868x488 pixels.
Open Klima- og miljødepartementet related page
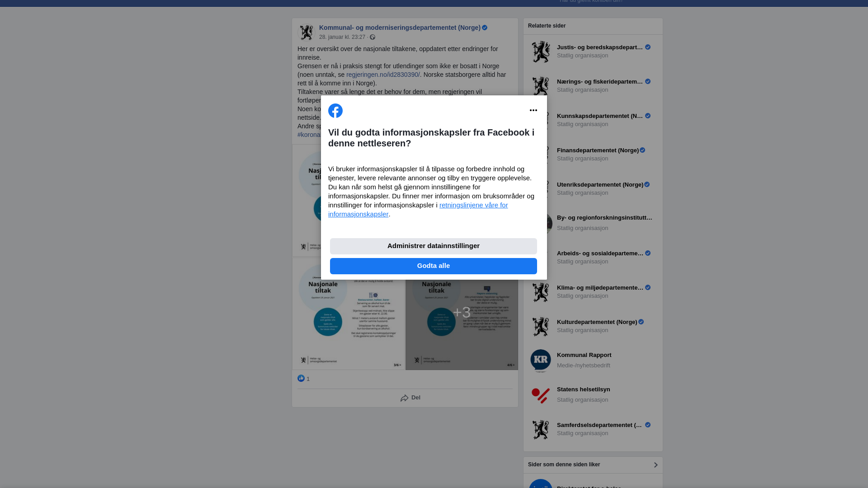tap(600, 287)
